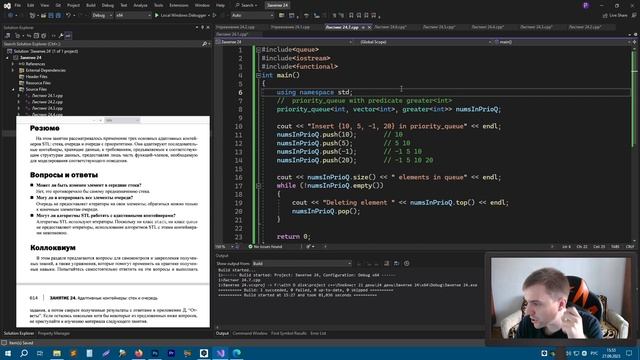Expand the References node

click(13, 64)
